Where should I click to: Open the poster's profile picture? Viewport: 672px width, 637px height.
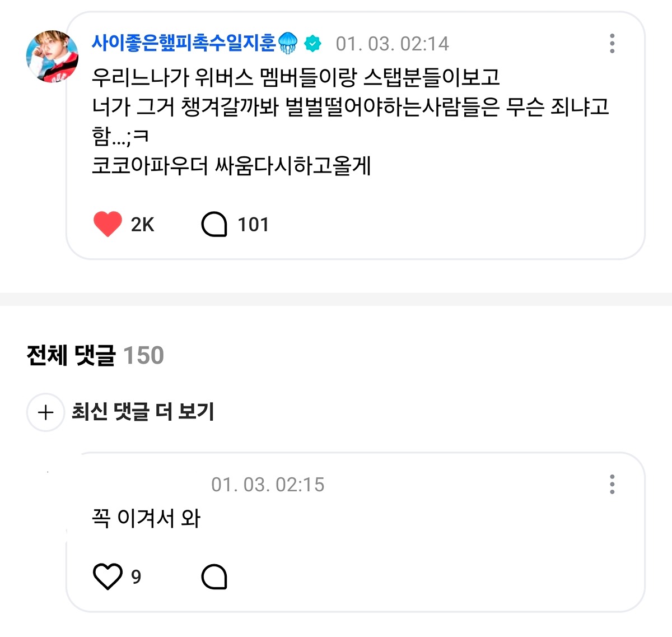tap(52, 57)
